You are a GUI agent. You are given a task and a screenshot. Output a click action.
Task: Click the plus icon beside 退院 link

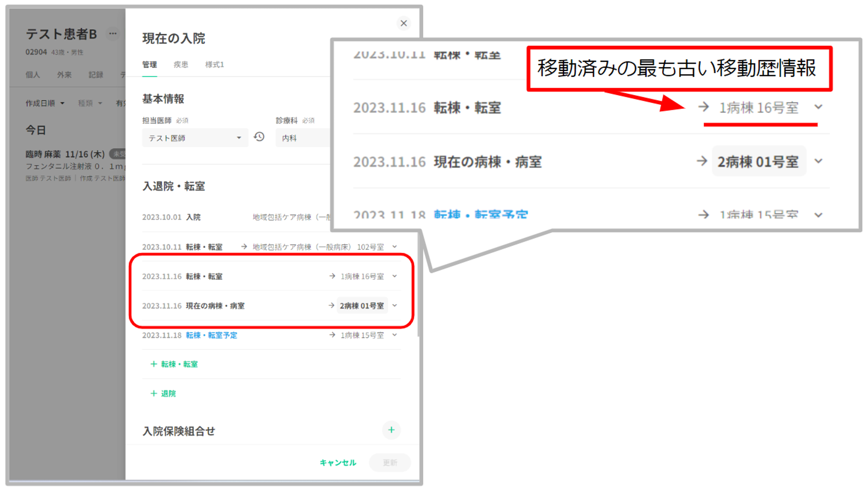tap(154, 393)
